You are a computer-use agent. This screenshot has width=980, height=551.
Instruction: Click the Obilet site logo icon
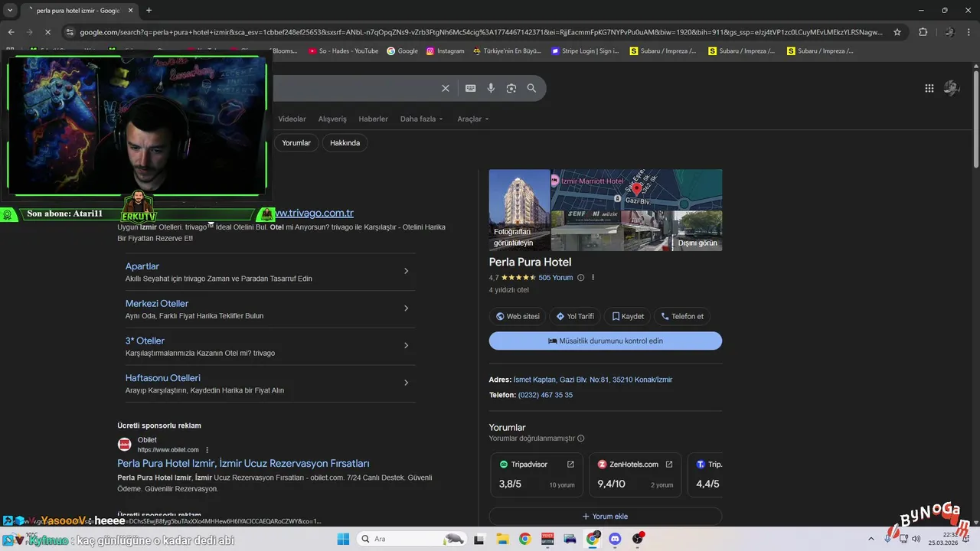pyautogui.click(x=124, y=445)
